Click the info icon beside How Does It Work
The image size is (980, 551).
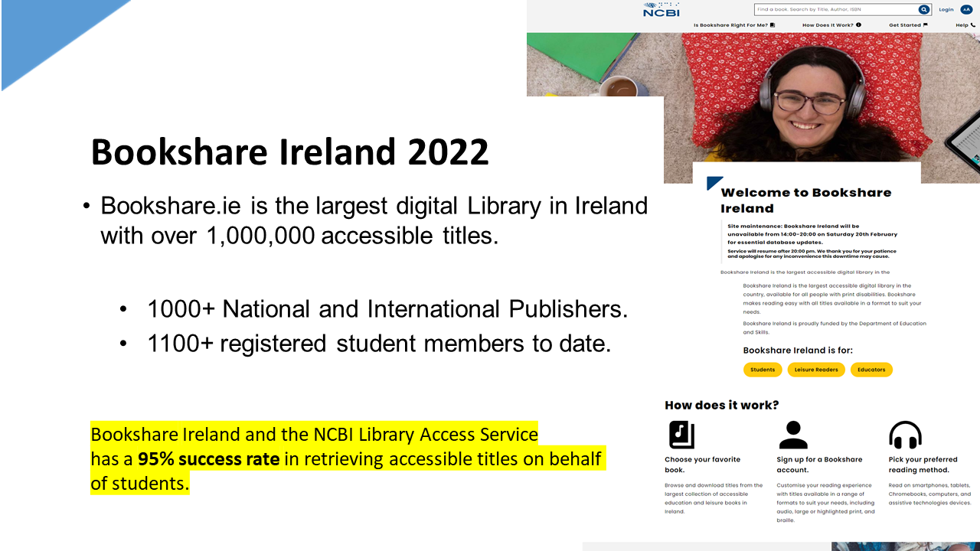858,25
